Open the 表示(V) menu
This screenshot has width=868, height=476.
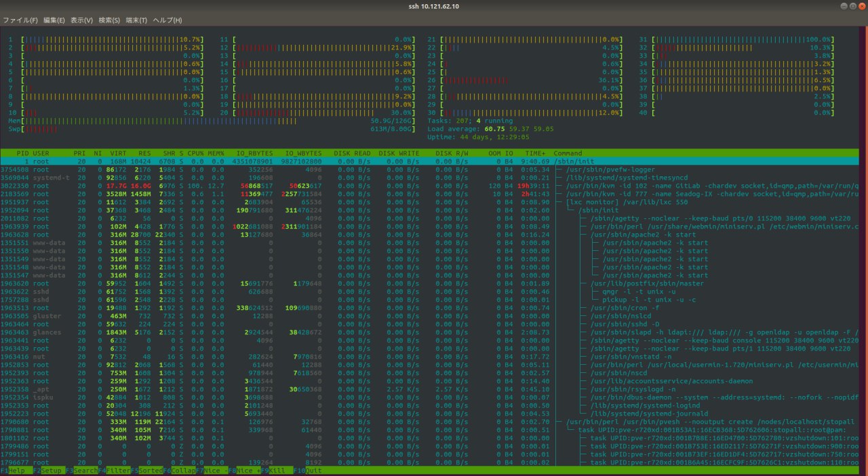pyautogui.click(x=82, y=20)
